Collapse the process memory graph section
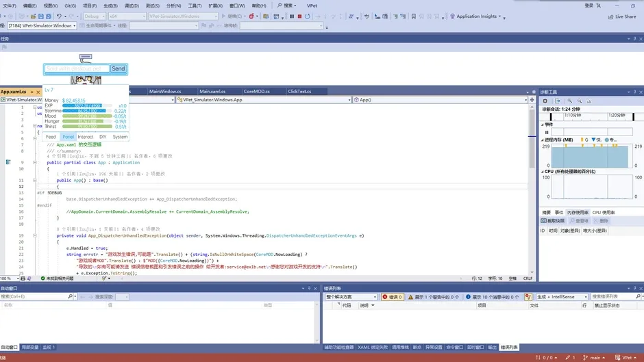Screen dimensions: 644x362 coord(543,140)
